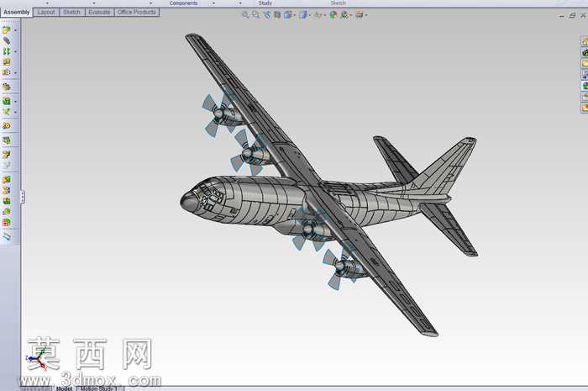588x391 pixels.
Task: Switch to the Assembly tab
Action: pyautogui.click(x=16, y=12)
